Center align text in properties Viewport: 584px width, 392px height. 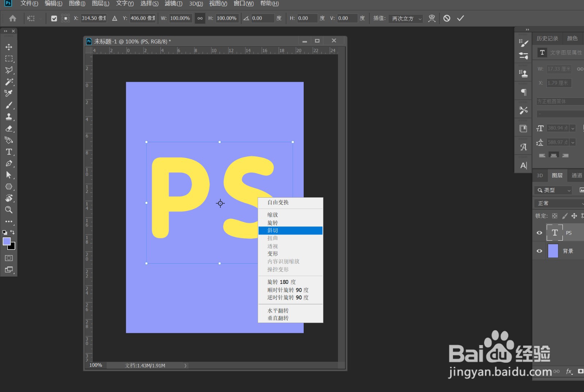554,155
